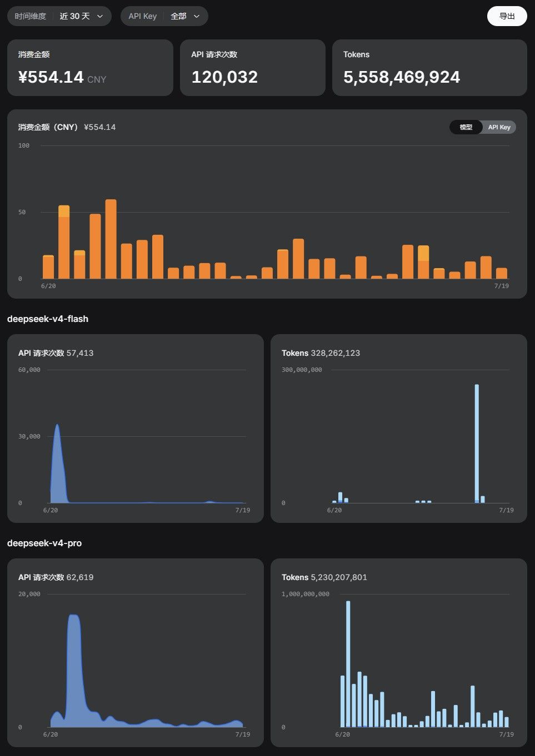Click the tallest bar in the pro tokens chart
This screenshot has height=756, width=535.
click(348, 664)
